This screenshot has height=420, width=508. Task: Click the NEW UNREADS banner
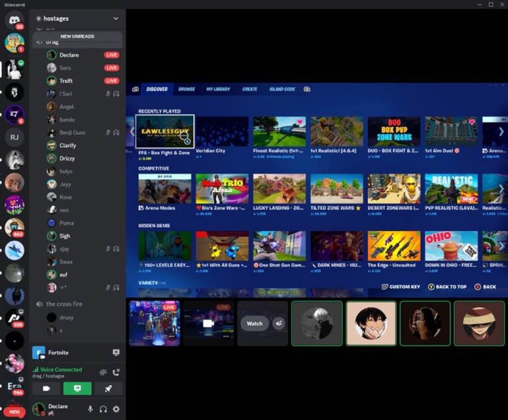pyautogui.click(x=77, y=36)
